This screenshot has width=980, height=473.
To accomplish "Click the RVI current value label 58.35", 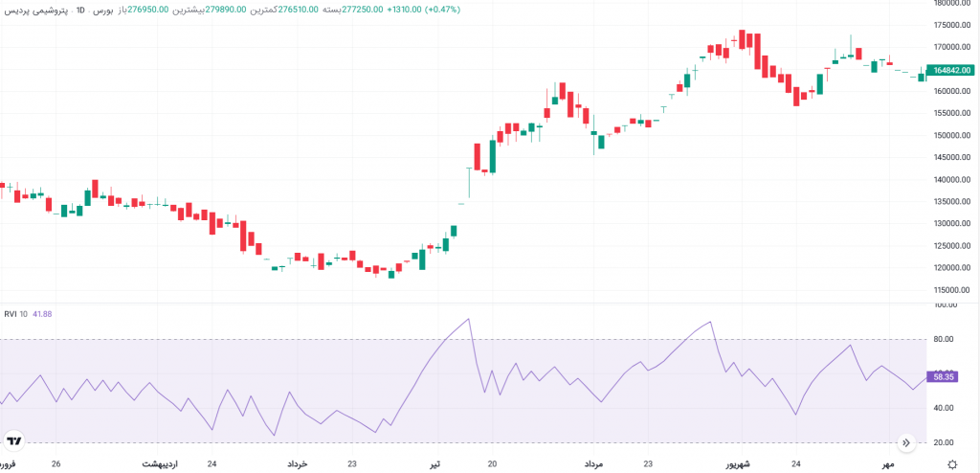I will point(943,377).
